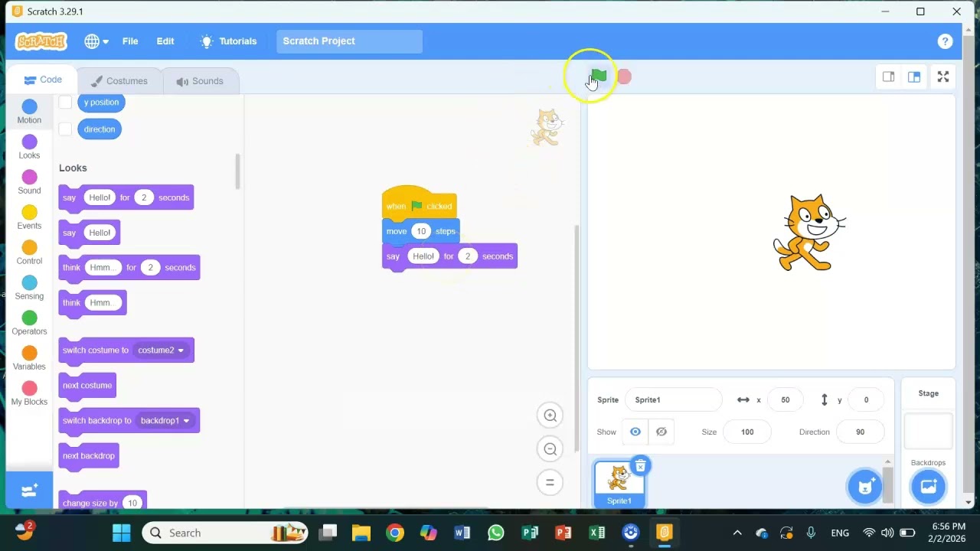Viewport: 980px width, 551px height.
Task: Open Choose a Sprite button
Action: click(865, 486)
